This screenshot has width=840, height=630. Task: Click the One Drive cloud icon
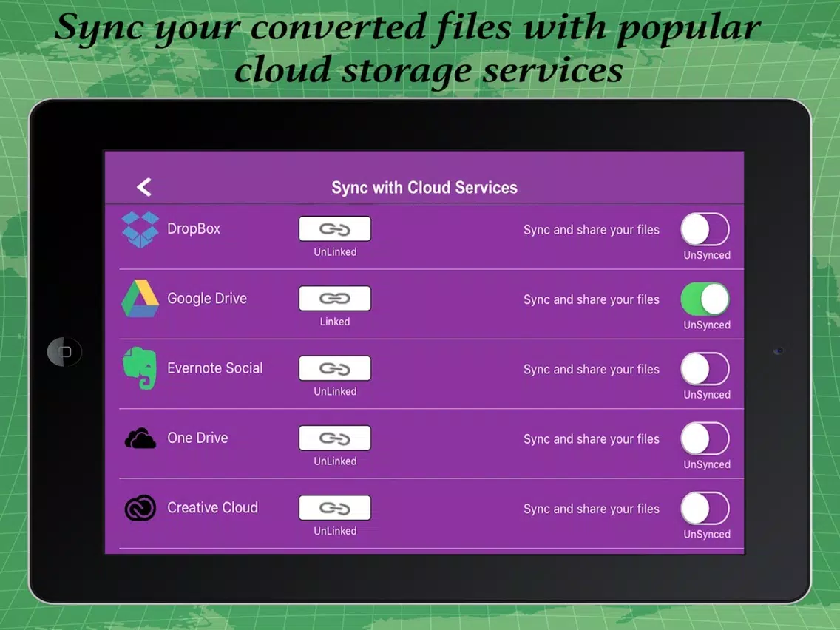[140, 438]
